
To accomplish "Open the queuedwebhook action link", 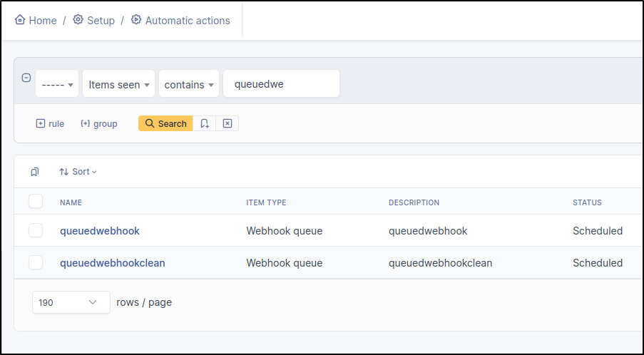I will [x=100, y=231].
